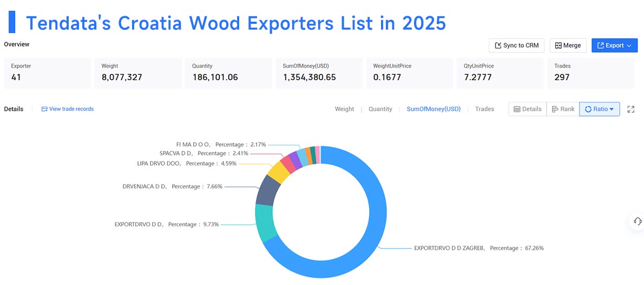Viewport: 644px width, 285px height.
Task: Show the Rank chart view
Action: point(563,109)
